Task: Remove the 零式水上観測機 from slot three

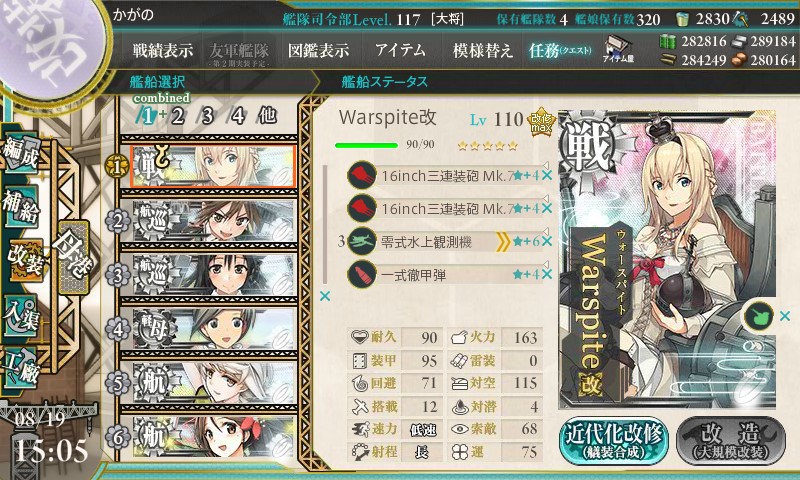Action: [546, 241]
